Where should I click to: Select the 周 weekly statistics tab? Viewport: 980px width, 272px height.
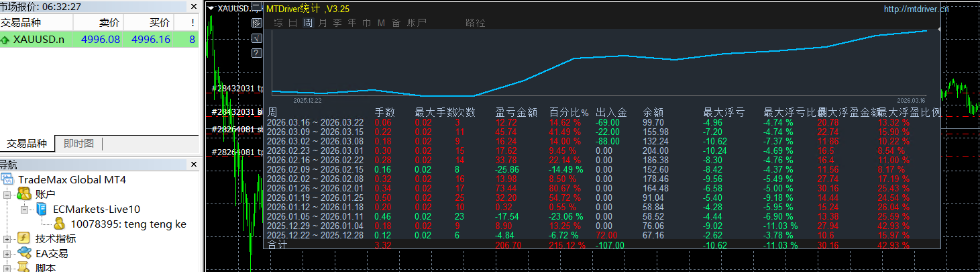(x=308, y=23)
